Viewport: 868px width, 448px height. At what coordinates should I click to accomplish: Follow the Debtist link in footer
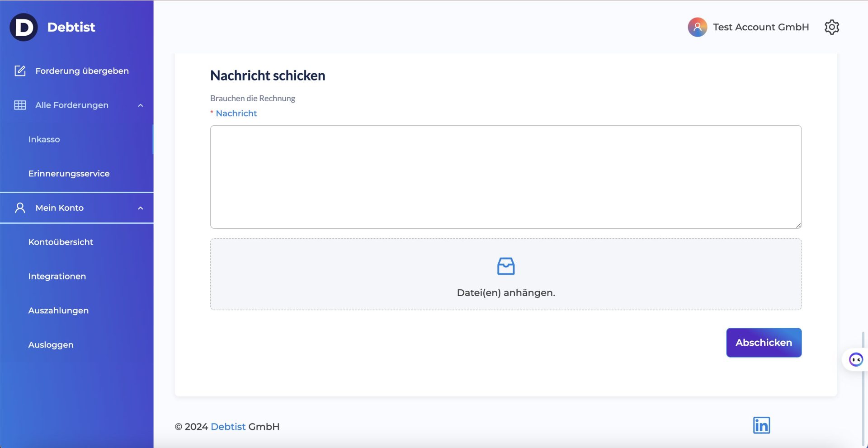coord(228,427)
